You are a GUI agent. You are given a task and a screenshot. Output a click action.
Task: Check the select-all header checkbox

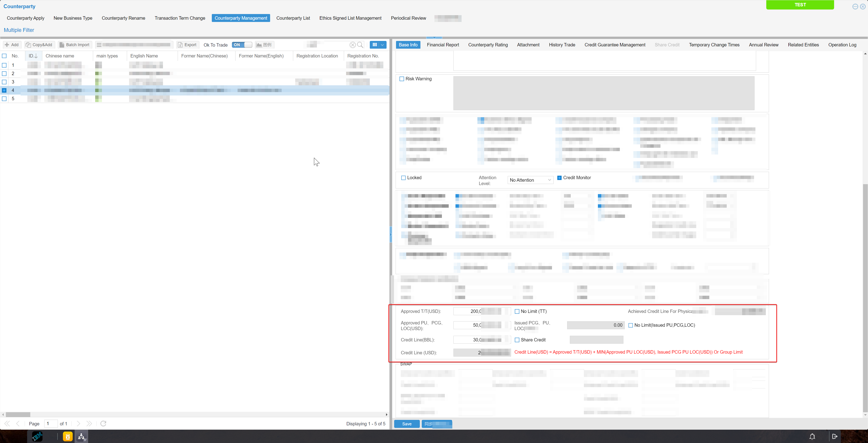pyautogui.click(x=4, y=56)
